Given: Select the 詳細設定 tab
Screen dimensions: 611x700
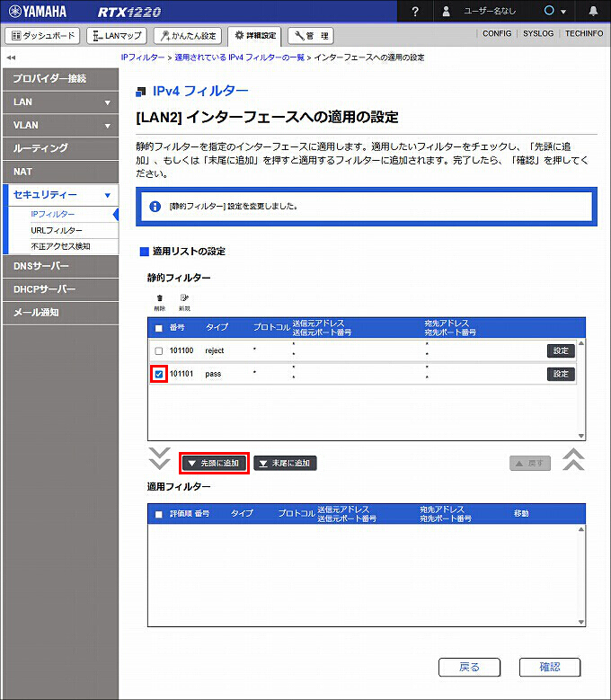Looking at the screenshot, I should pyautogui.click(x=254, y=36).
